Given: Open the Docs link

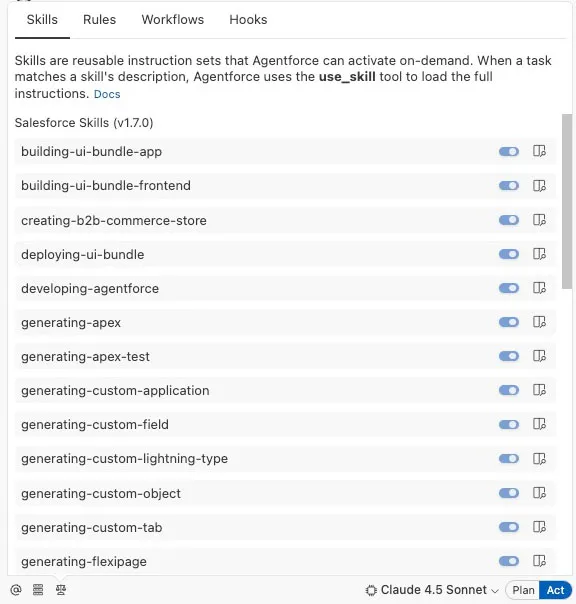Looking at the screenshot, I should (x=107, y=94).
